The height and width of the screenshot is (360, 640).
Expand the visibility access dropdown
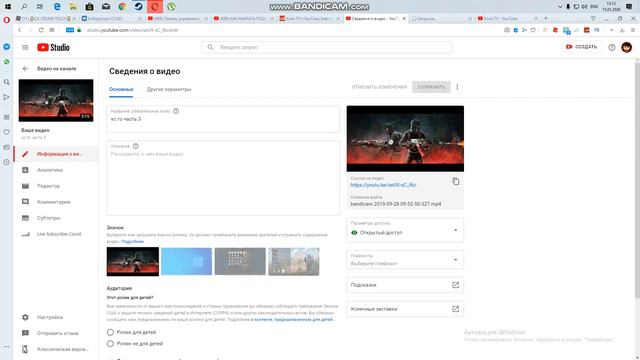(x=405, y=230)
